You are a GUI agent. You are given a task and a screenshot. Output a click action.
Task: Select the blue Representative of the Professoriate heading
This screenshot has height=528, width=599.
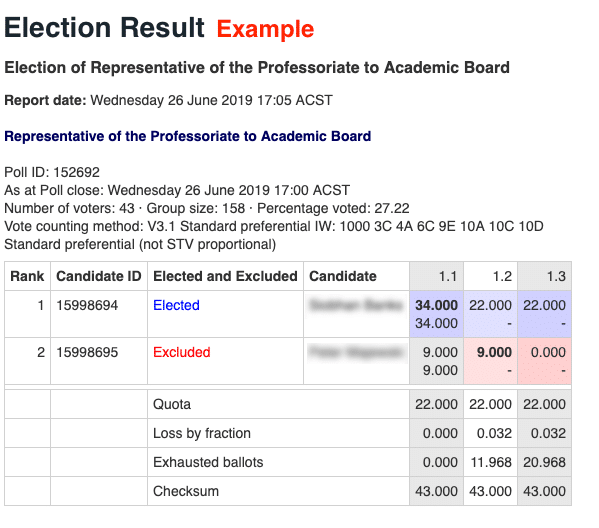point(188,136)
